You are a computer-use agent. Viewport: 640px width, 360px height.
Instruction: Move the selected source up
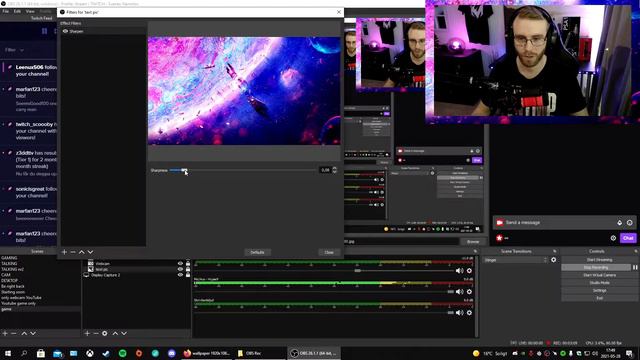click(115, 333)
